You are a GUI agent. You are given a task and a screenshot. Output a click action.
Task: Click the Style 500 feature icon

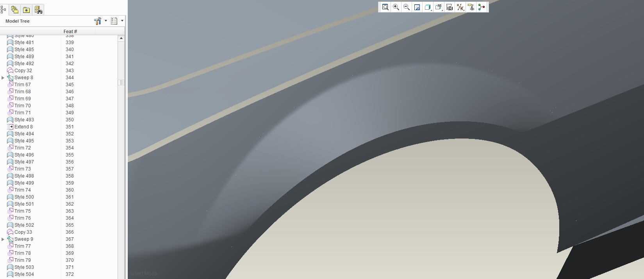pyautogui.click(x=10, y=197)
